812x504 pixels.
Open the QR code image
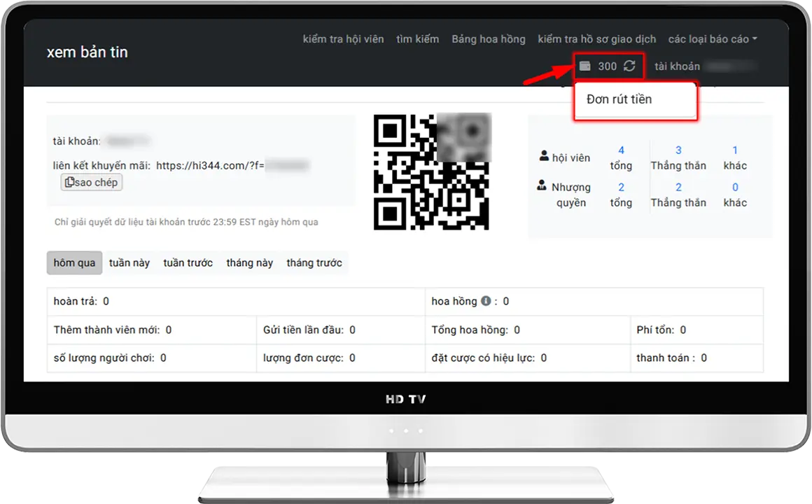(431, 172)
